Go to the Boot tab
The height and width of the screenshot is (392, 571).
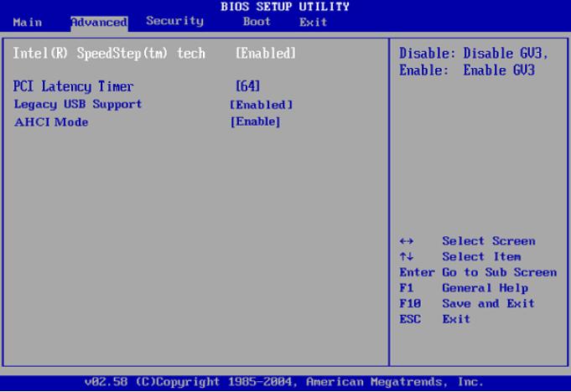click(x=257, y=22)
